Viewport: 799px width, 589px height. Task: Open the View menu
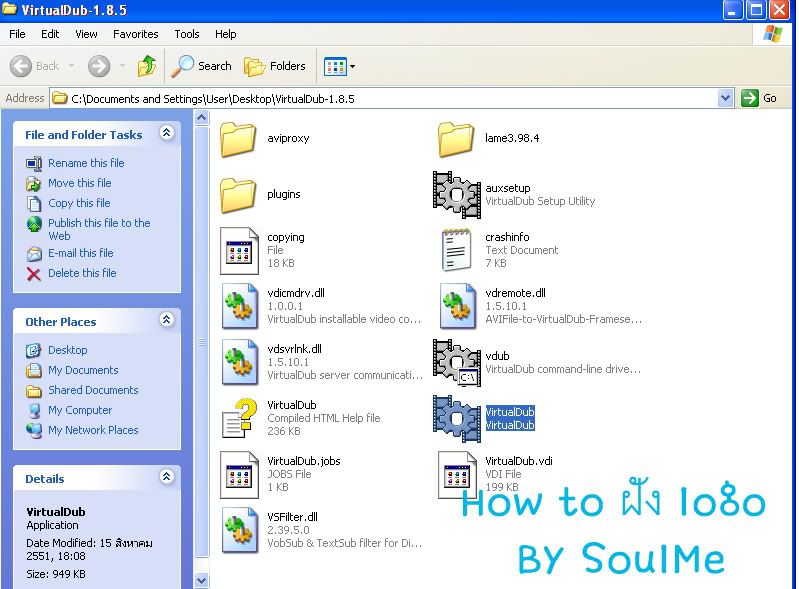86,34
